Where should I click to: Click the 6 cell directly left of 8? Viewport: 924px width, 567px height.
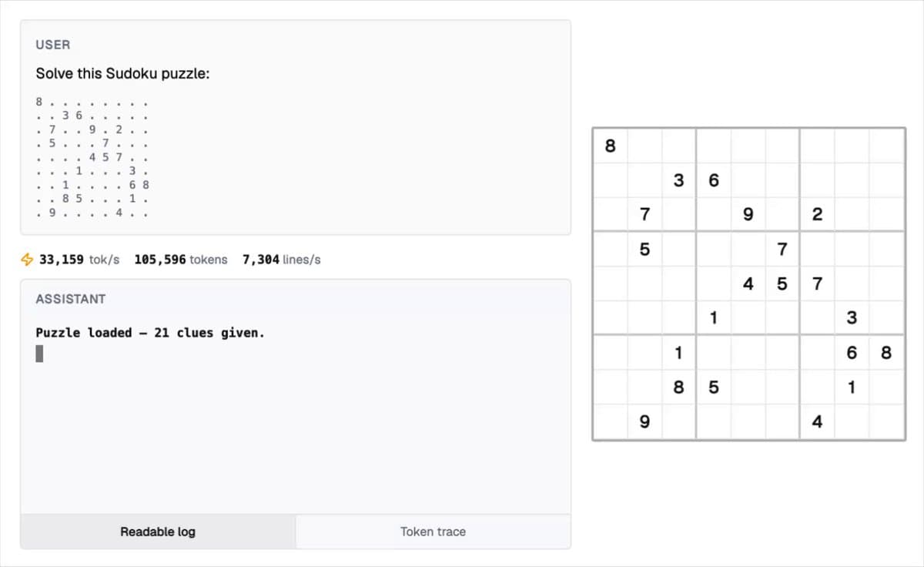(x=852, y=353)
